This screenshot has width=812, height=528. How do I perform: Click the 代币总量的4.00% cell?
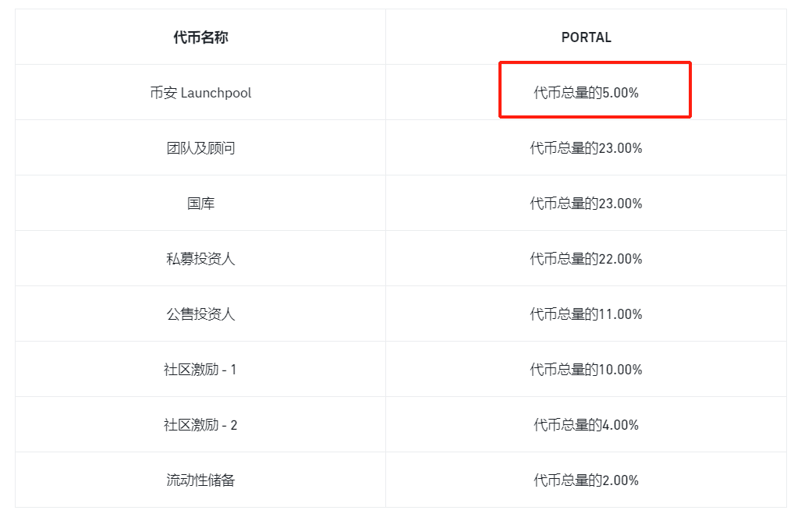click(x=586, y=425)
